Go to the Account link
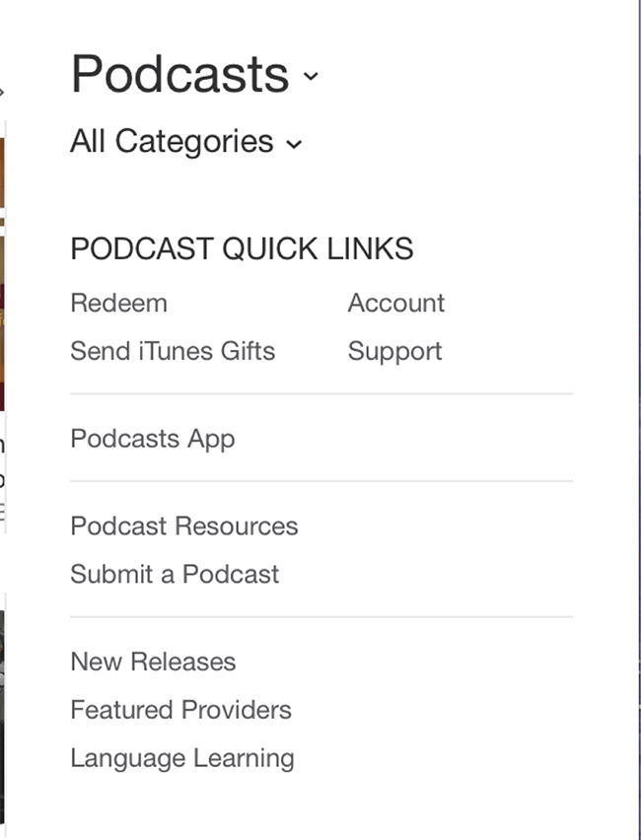641x840 pixels. click(x=396, y=304)
